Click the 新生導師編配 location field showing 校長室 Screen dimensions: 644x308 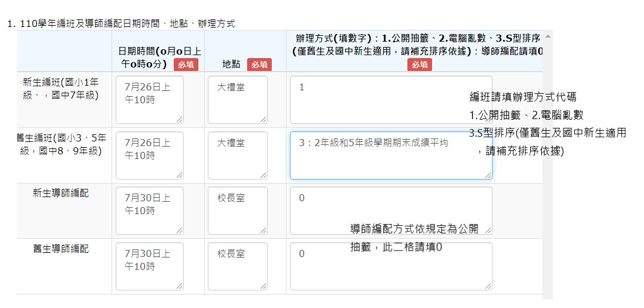237,211
